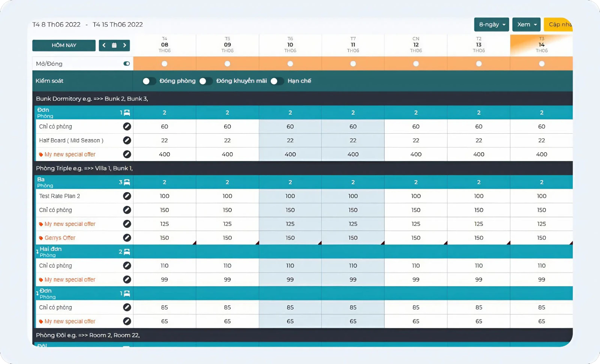
Task: Toggle Đóng khuyến mãi switch
Action: [205, 81]
